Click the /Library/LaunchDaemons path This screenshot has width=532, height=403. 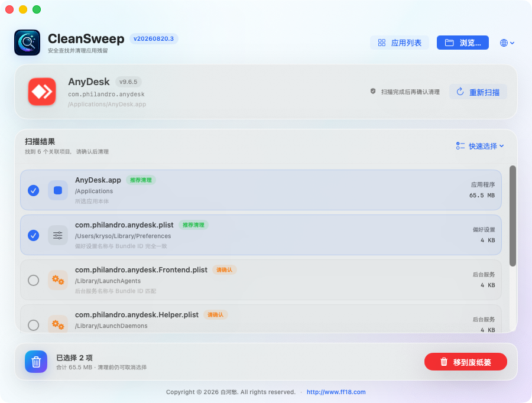click(111, 326)
